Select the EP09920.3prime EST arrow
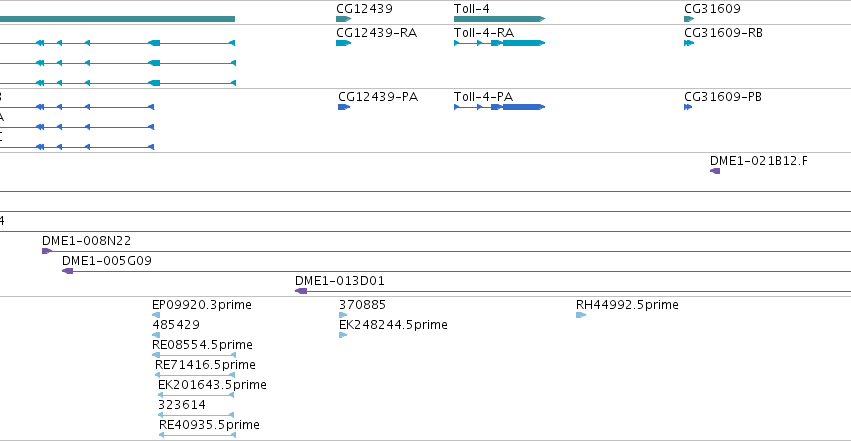 click(156, 315)
